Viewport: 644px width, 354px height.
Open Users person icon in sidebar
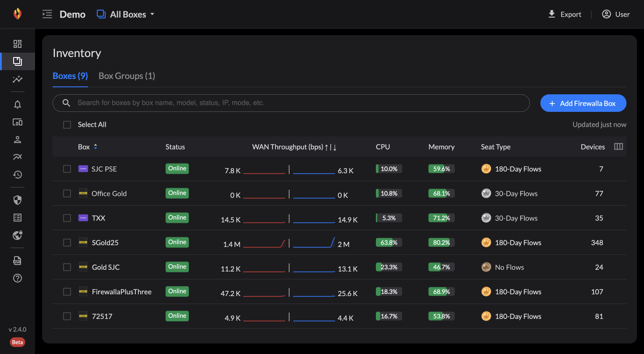(x=18, y=139)
